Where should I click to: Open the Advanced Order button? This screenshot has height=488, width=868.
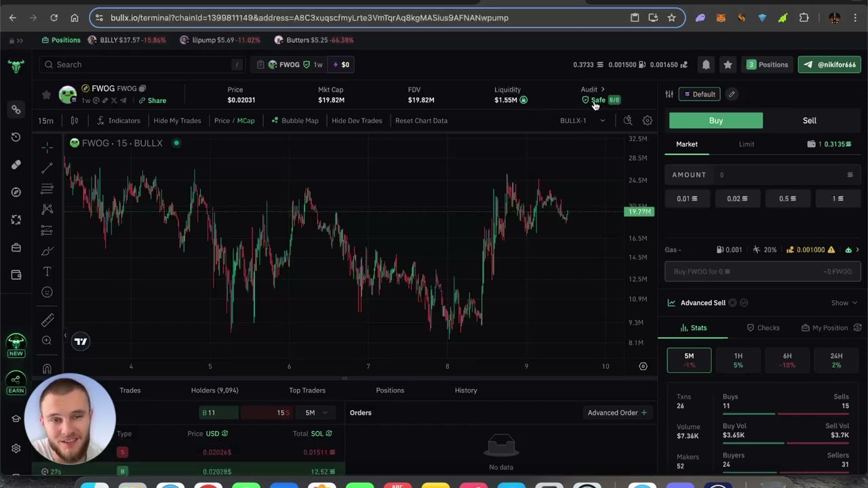[617, 413]
